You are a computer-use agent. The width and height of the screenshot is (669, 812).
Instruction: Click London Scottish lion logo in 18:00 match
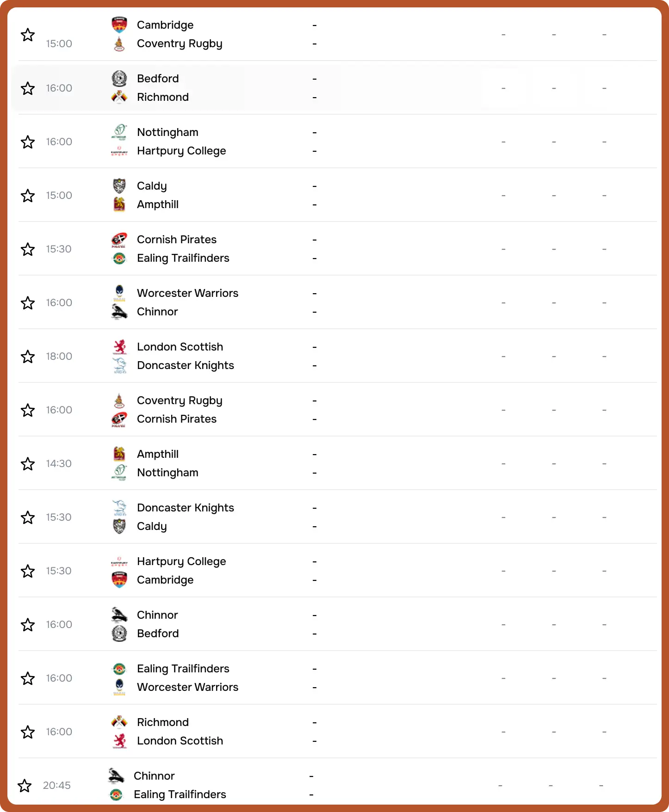(x=119, y=347)
